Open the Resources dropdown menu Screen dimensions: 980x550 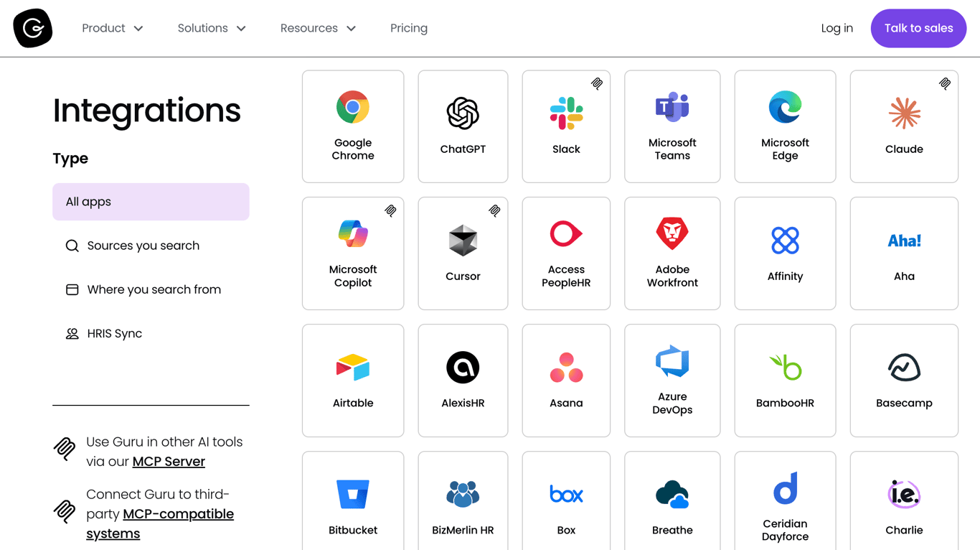(x=318, y=28)
